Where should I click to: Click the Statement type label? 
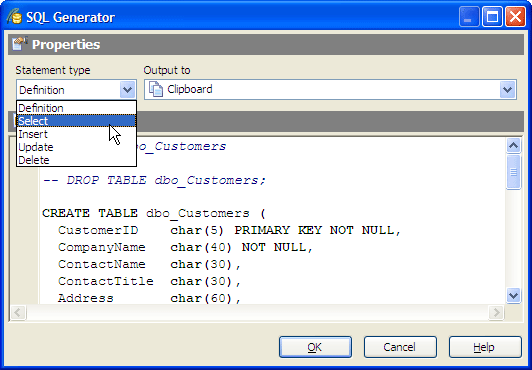pyautogui.click(x=53, y=70)
